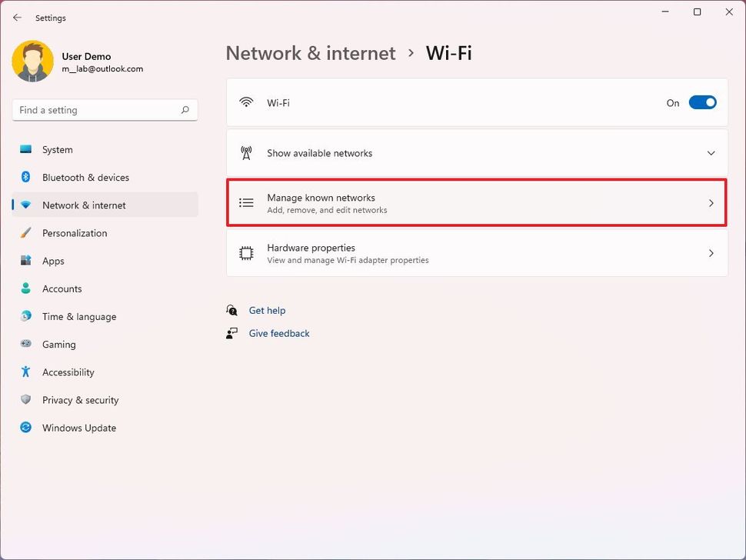Select the Bluetooth & devices icon
Viewport: 746px width, 560px height.
25,177
